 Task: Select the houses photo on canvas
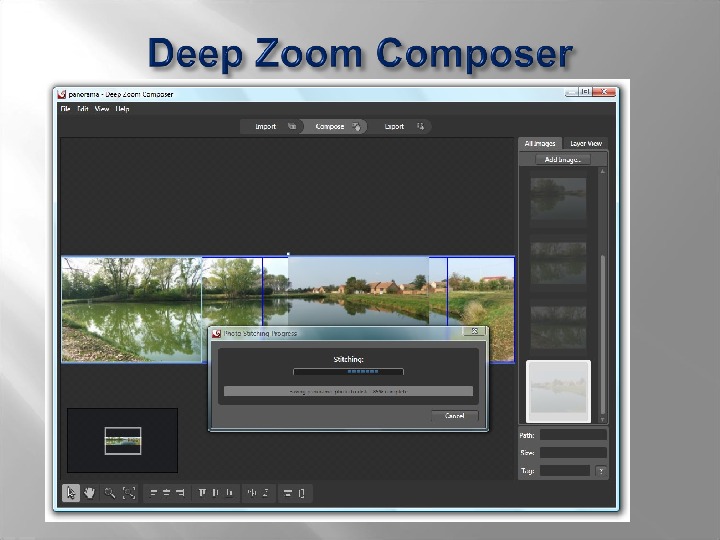click(358, 292)
